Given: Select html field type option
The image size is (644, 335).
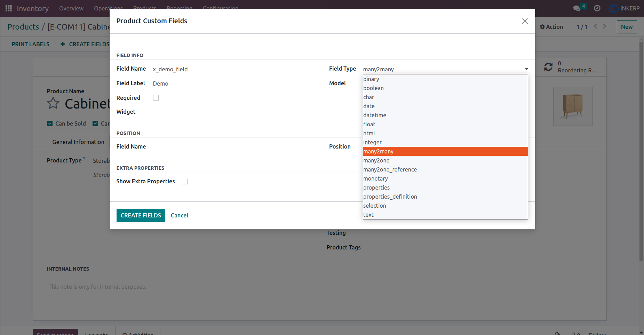Looking at the screenshot, I should (445, 133).
